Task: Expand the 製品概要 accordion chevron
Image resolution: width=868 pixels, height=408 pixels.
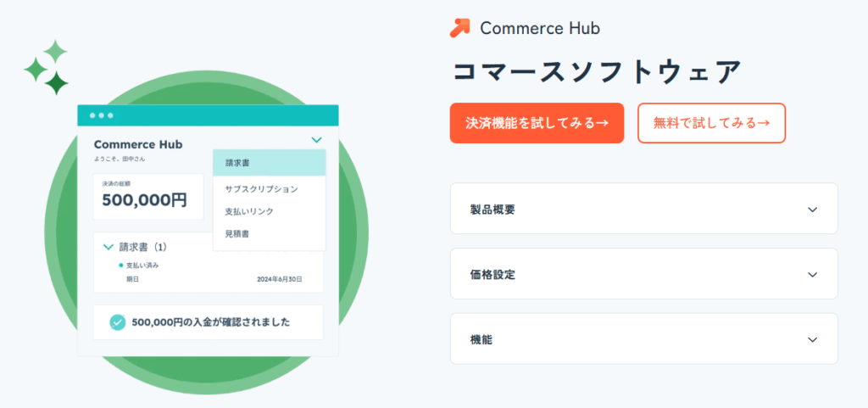Action: [x=812, y=210]
